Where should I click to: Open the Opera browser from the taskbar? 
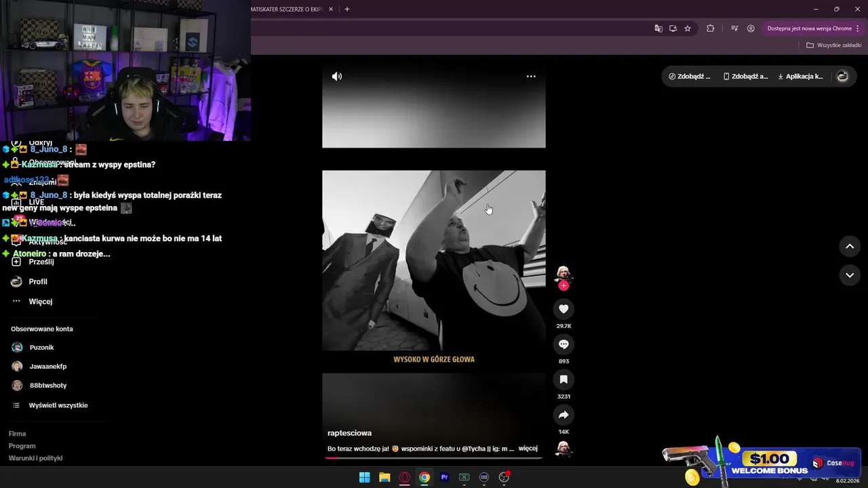coord(405,477)
